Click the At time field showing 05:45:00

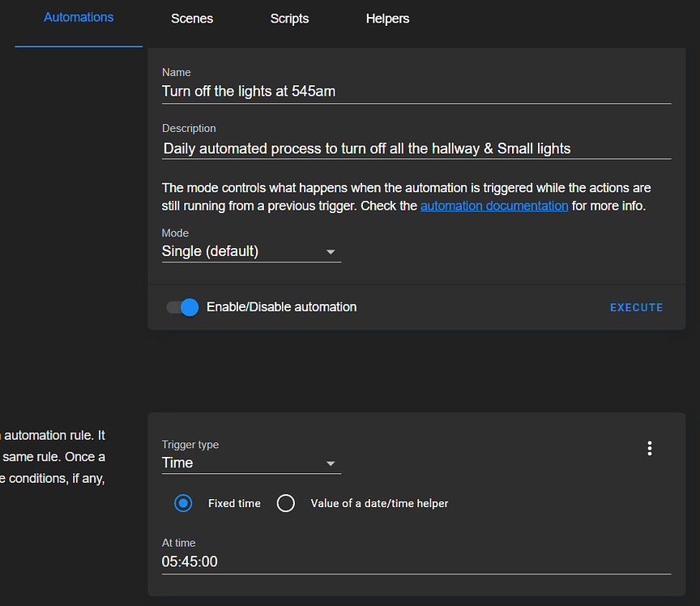416,561
